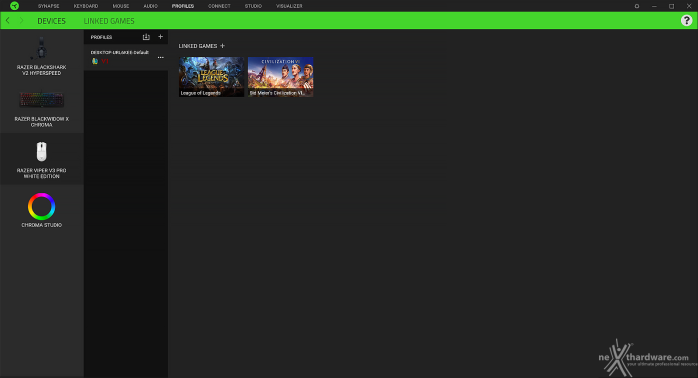Switch to the Devices subtab

click(51, 21)
